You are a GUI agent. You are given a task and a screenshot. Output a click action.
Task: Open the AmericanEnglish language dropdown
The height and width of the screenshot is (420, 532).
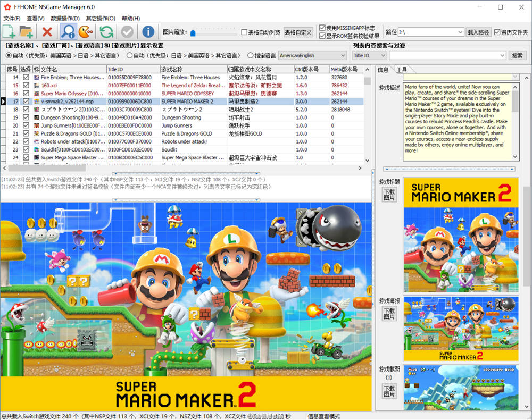point(312,55)
